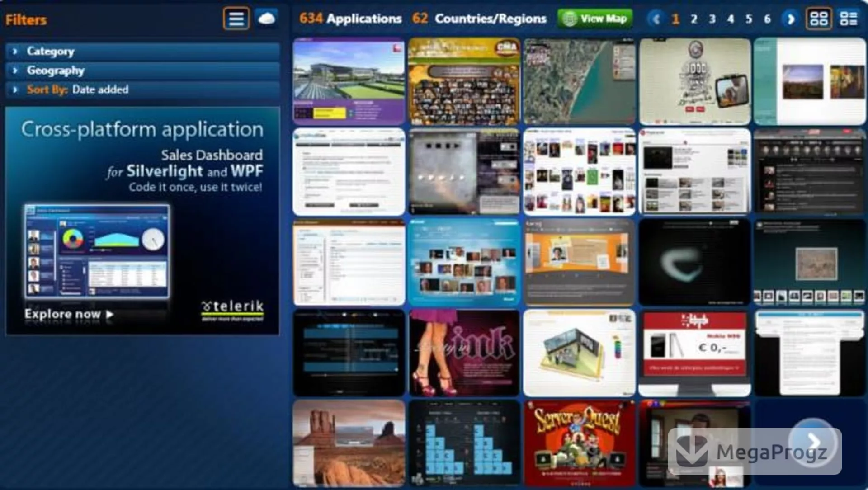Open the dark blue bars thumbnail
This screenshot has height=490, width=868.
[349, 353]
